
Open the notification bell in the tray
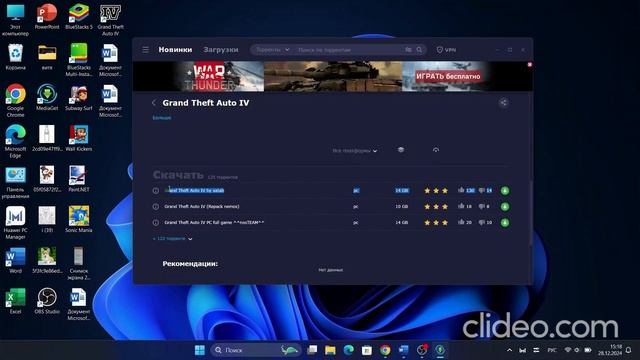coord(629,350)
